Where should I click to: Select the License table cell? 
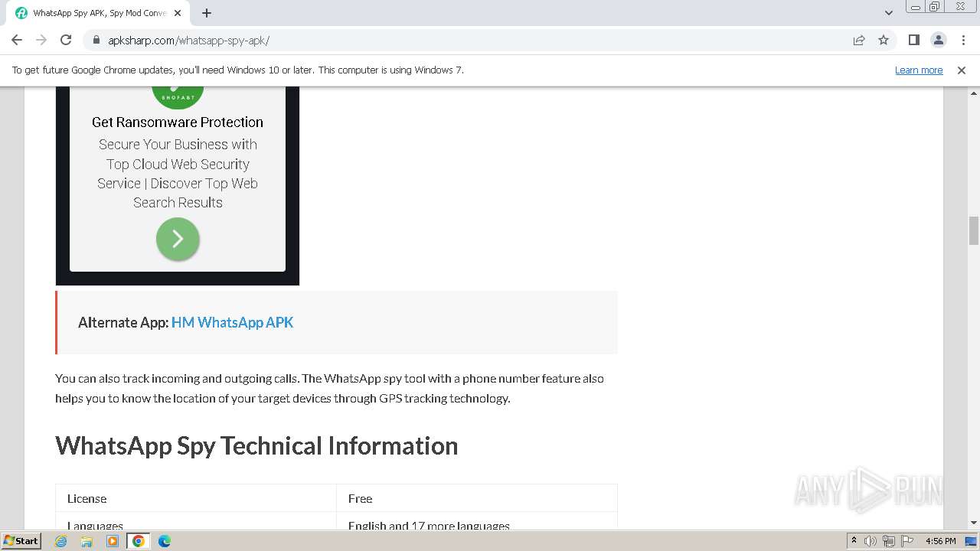click(196, 498)
